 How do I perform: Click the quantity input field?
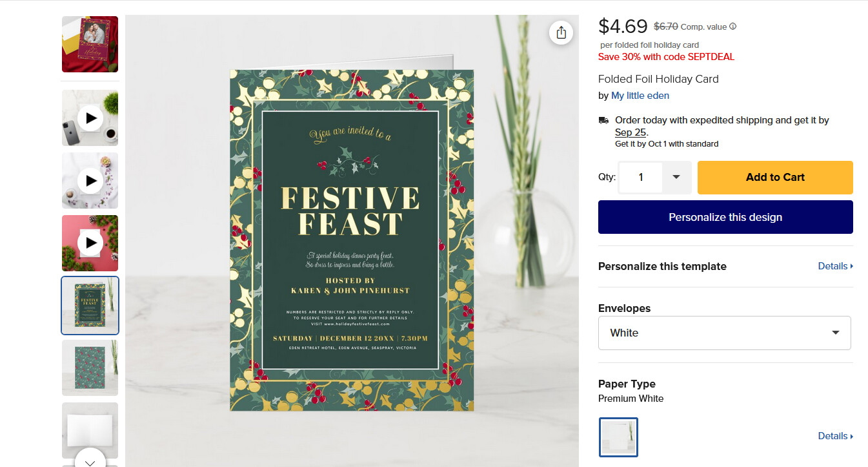tap(641, 177)
